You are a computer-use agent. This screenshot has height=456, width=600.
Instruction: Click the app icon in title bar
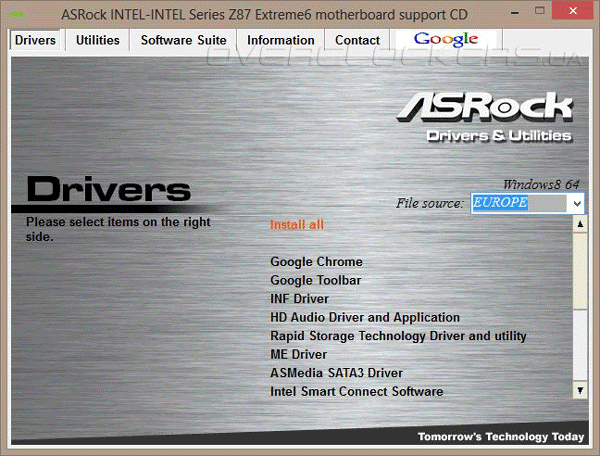pyautogui.click(x=17, y=14)
